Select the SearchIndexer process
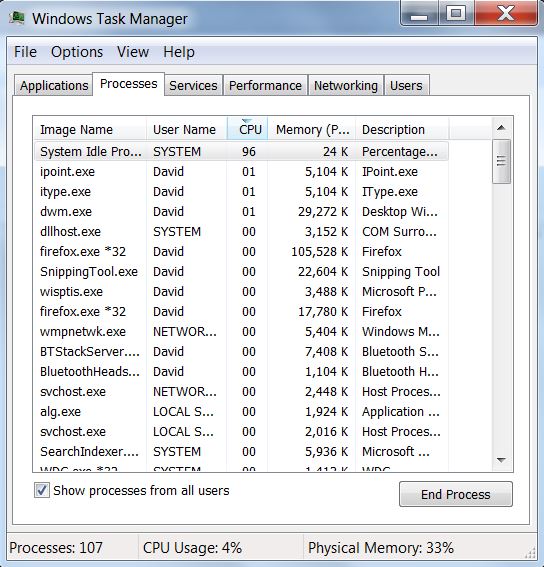The width and height of the screenshot is (544, 567). [241, 451]
